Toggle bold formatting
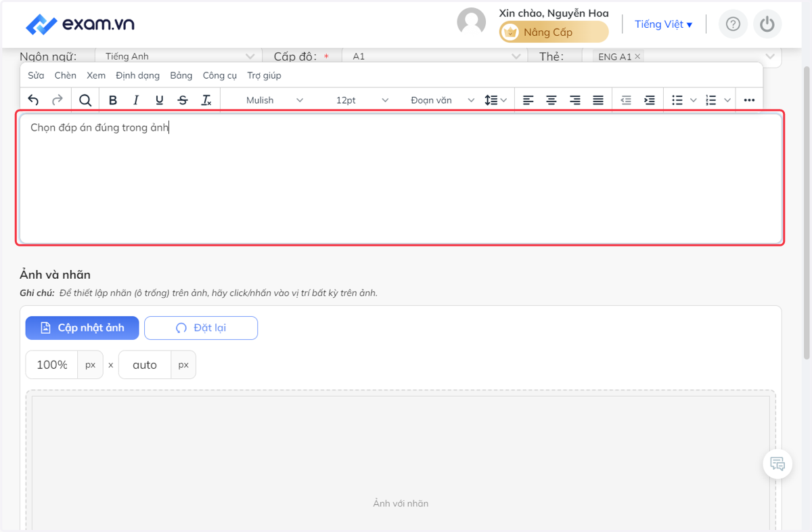812x532 pixels. pyautogui.click(x=113, y=100)
